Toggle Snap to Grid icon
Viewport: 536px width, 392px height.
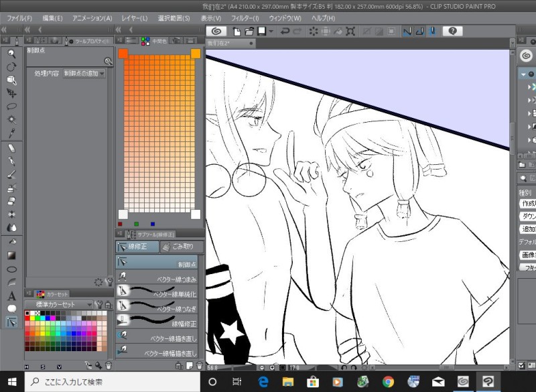tap(432, 31)
